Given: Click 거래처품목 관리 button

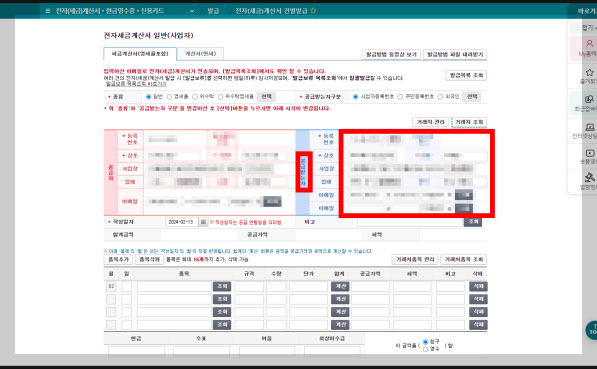Looking at the screenshot, I should (x=415, y=260).
